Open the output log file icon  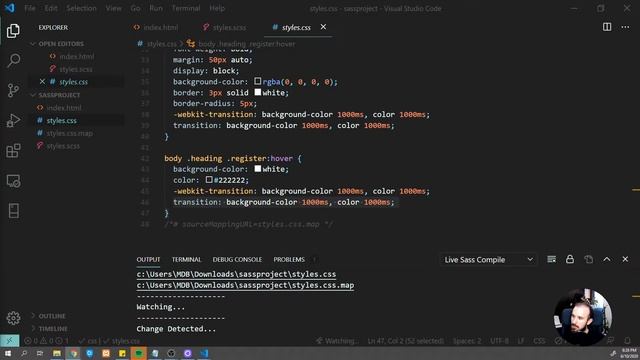pyautogui.click(x=588, y=259)
